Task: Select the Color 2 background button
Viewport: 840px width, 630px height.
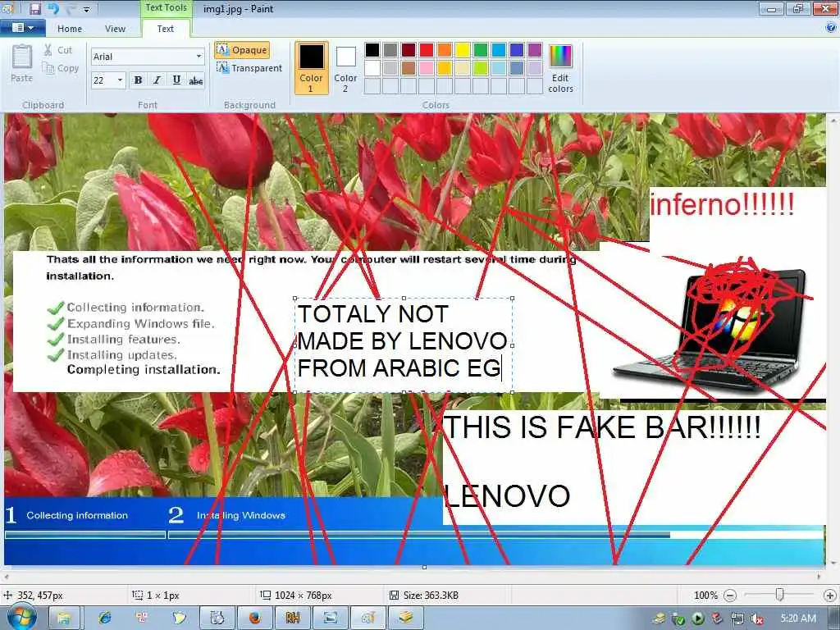Action: 345,69
